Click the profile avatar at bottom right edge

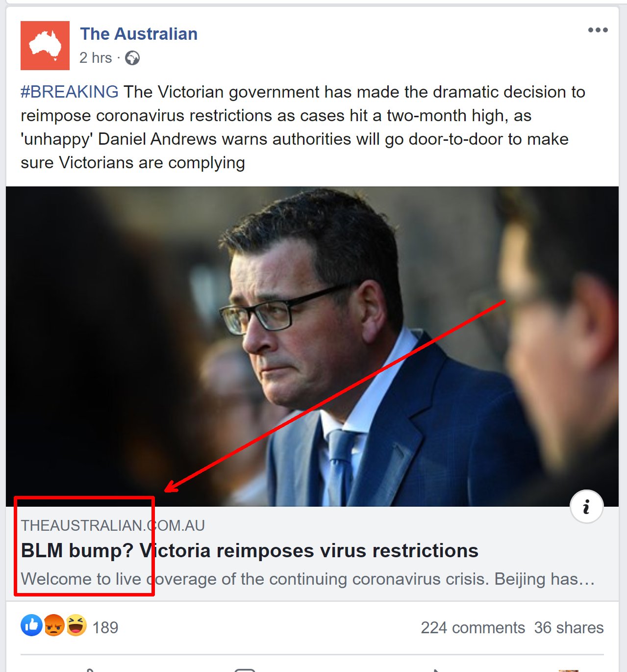569,670
